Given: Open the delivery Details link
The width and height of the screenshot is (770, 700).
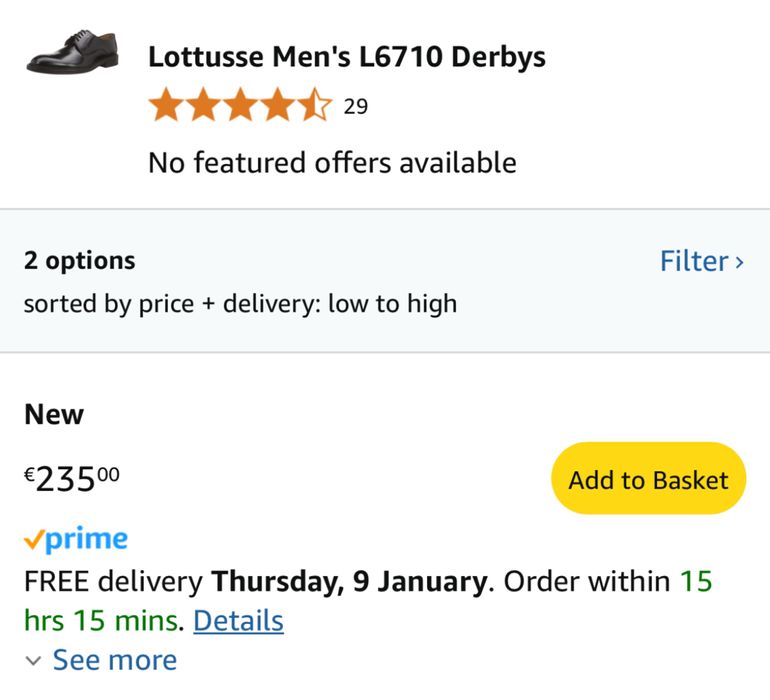Looking at the screenshot, I should point(238,621).
